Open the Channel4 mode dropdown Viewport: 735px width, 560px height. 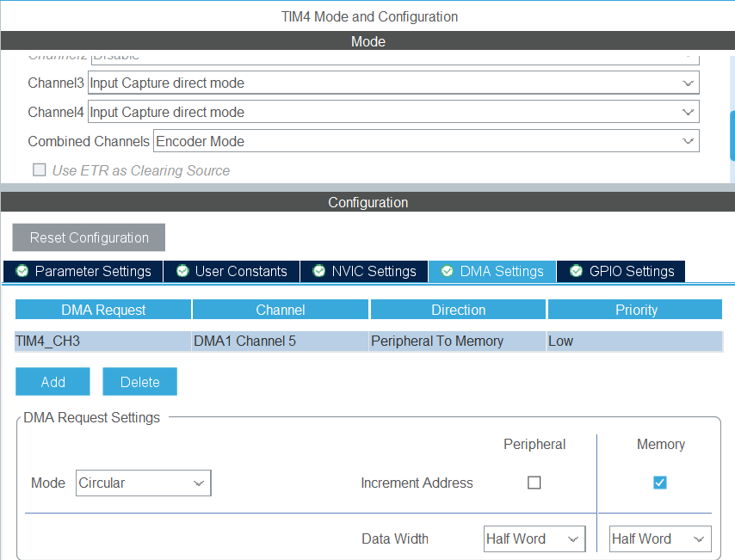click(x=393, y=112)
